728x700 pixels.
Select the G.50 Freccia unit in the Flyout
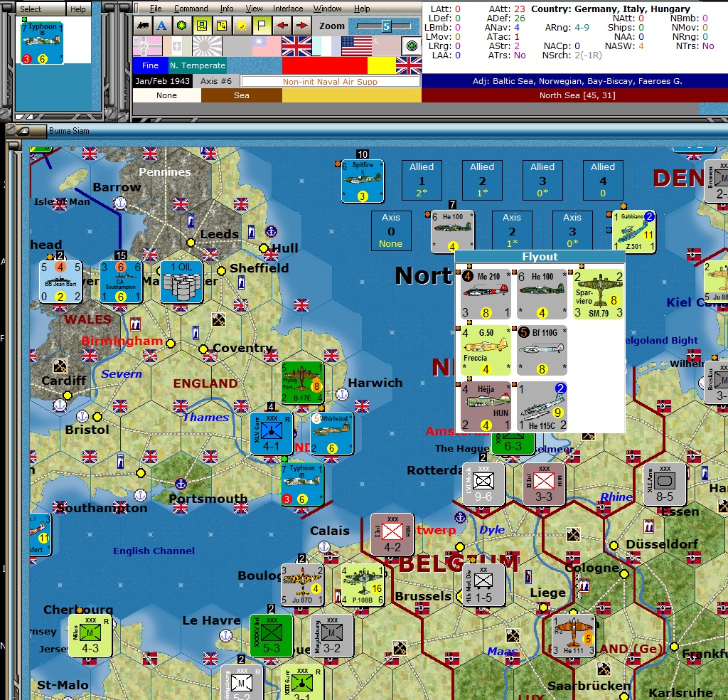(x=486, y=350)
